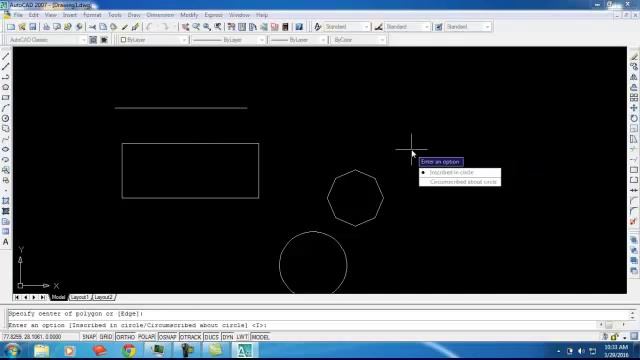Click the Zoom Previous icon
Viewport: 640px width, 360px height.
(x=218, y=27)
